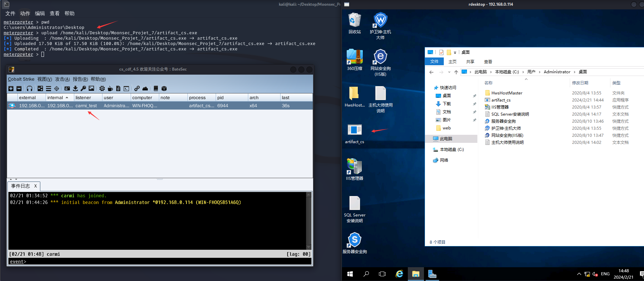Sort beacons by pid column header

click(232, 98)
